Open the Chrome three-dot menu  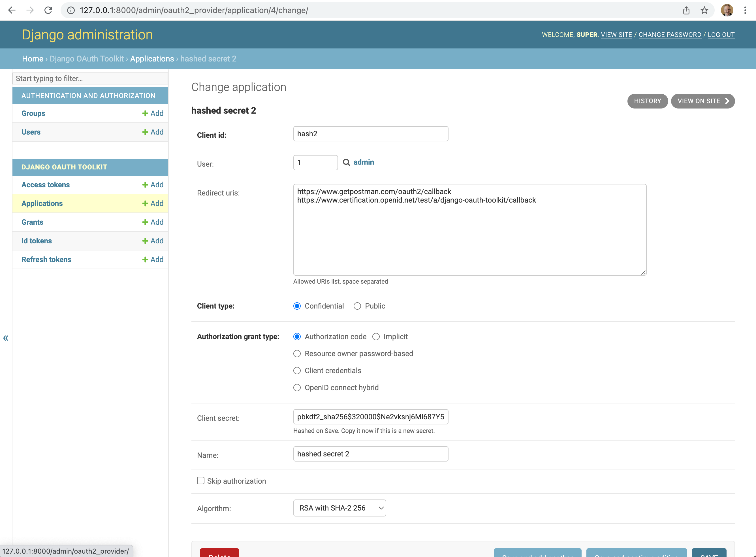tap(745, 10)
